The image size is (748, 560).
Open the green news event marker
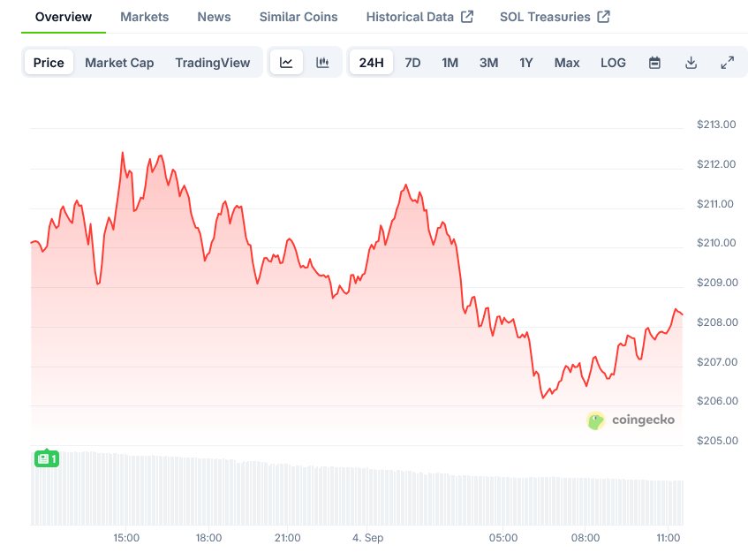[x=47, y=459]
